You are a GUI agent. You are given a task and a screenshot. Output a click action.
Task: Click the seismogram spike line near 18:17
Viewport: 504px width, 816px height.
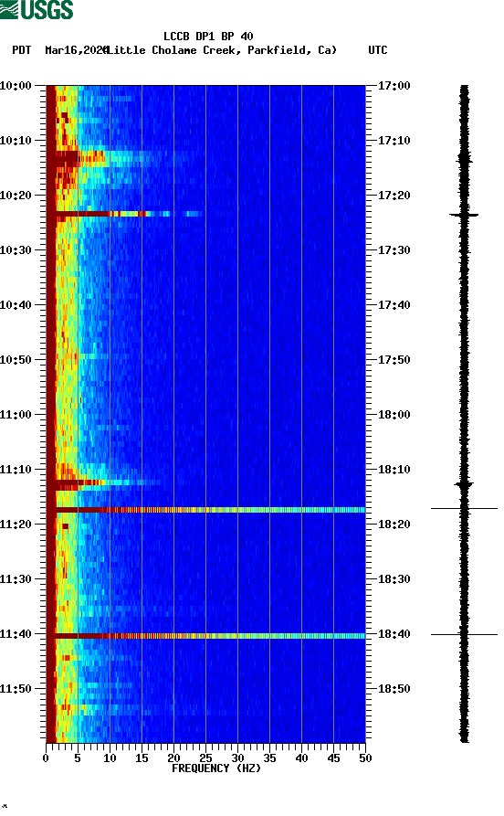(x=464, y=508)
